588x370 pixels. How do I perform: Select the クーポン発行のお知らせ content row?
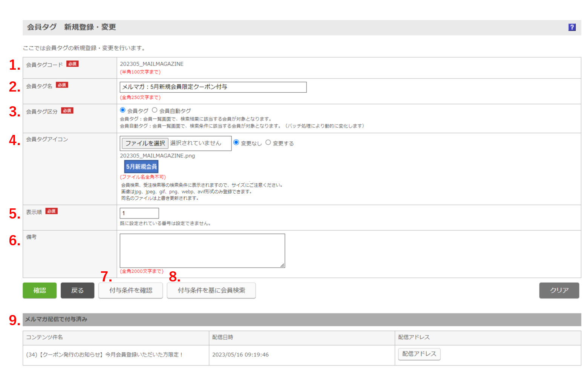click(x=104, y=355)
